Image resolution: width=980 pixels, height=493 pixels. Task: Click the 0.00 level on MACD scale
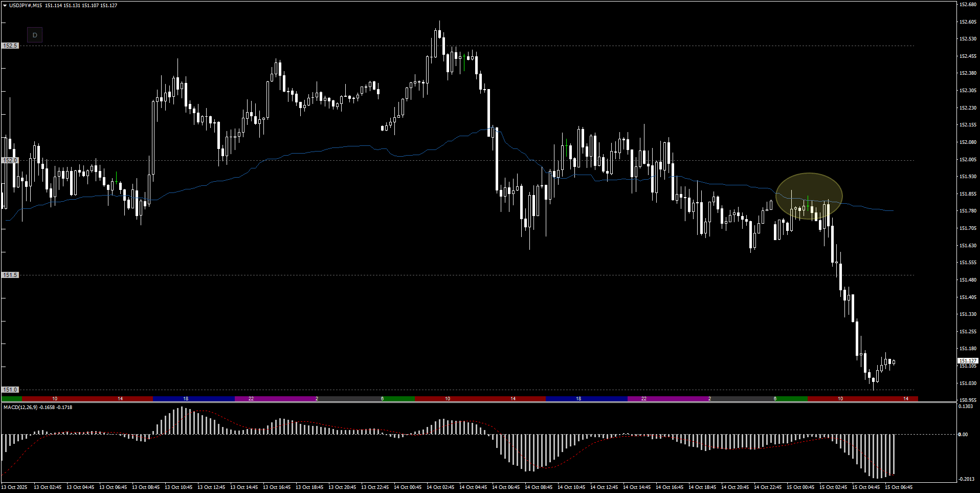coord(963,435)
